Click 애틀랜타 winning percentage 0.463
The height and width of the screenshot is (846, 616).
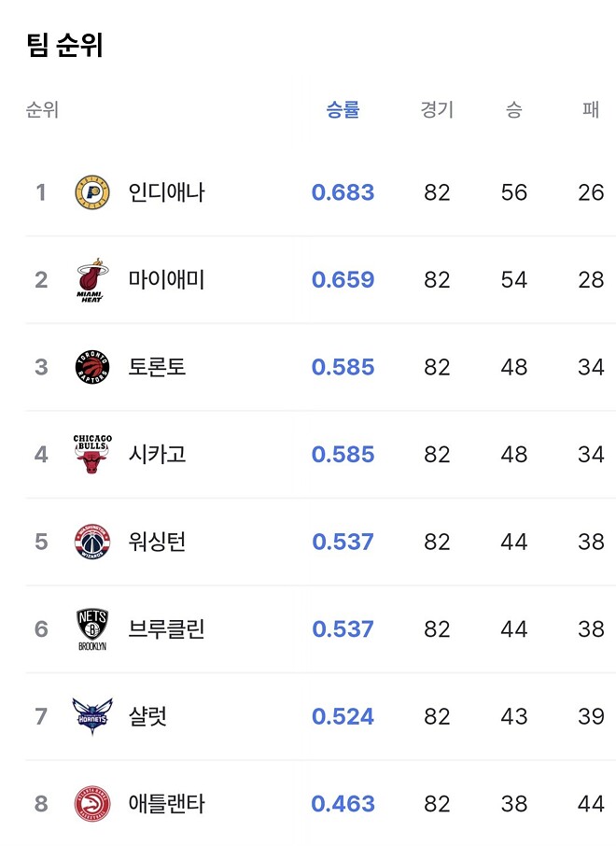[343, 803]
